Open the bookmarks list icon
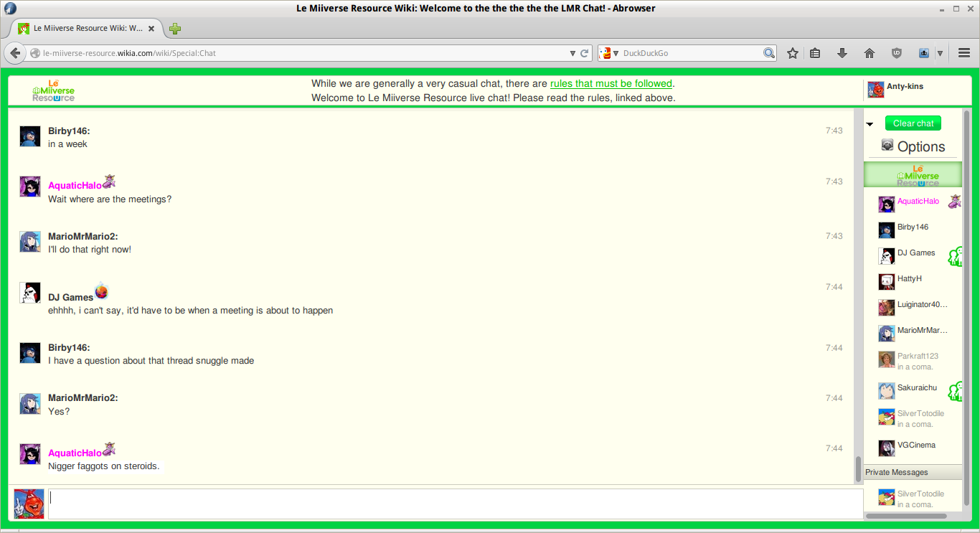The image size is (980, 533). [x=815, y=53]
